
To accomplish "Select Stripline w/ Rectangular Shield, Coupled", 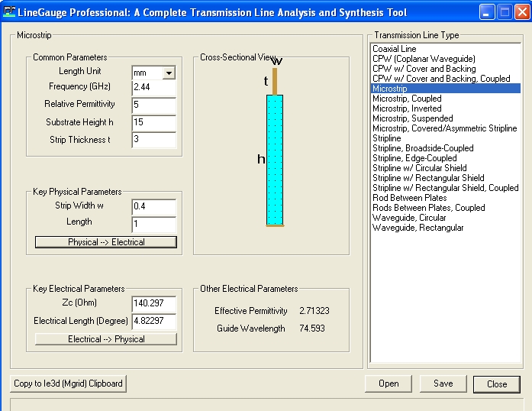I will click(446, 188).
